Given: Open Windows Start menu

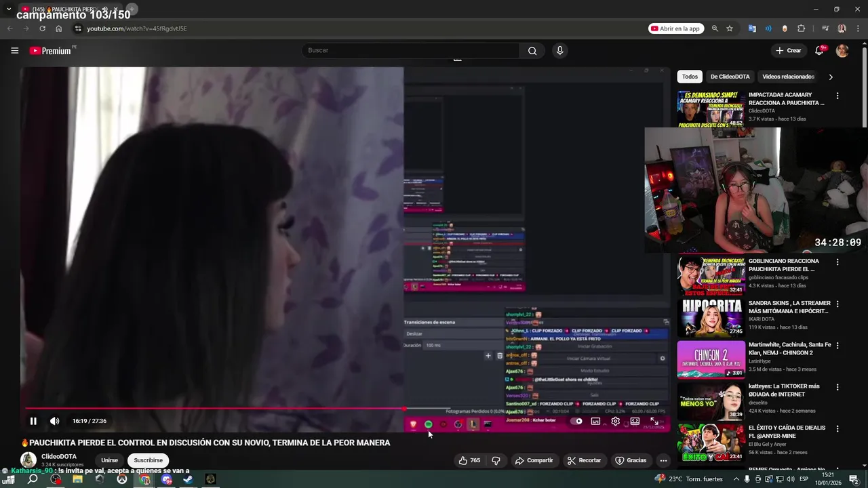Looking at the screenshot, I should (x=9, y=479).
